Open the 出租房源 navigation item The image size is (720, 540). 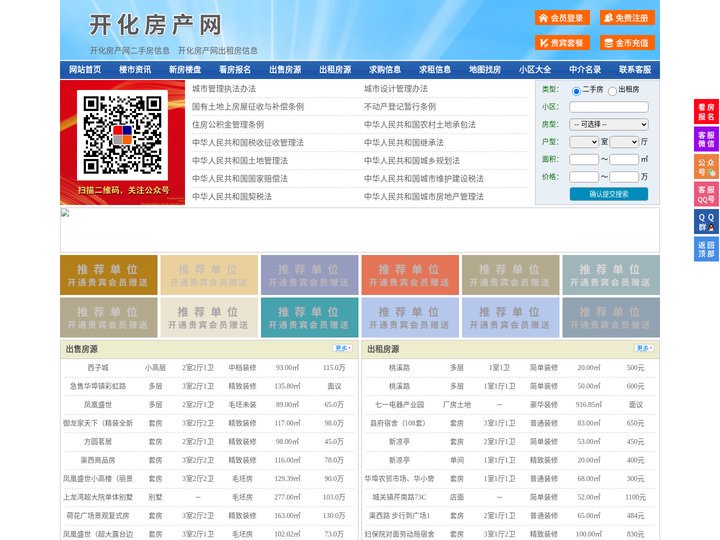coord(335,70)
